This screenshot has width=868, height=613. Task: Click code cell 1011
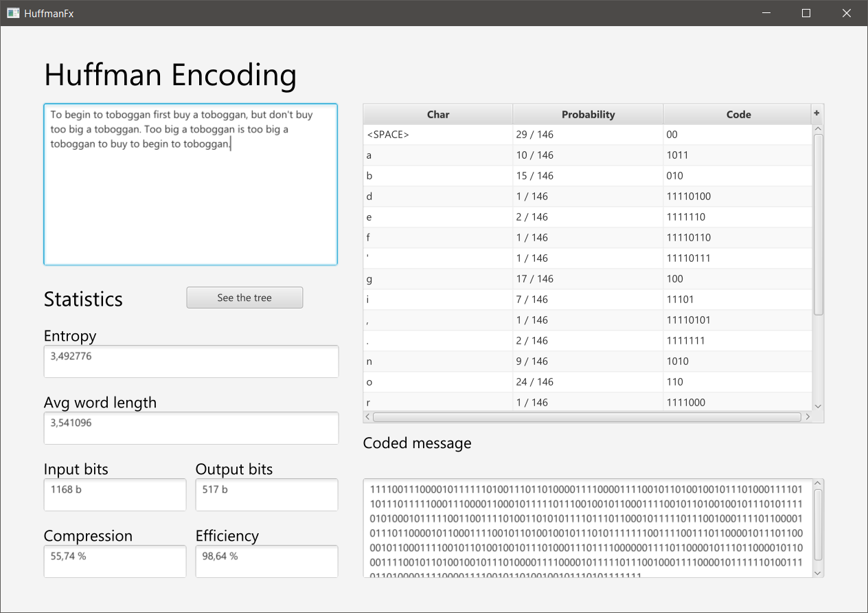tap(738, 155)
